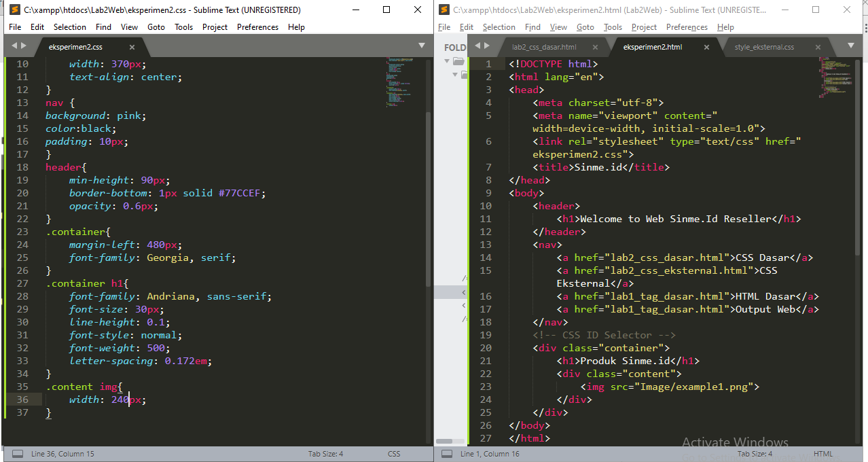Viewport: 868px width, 462px height.
Task: Go to next tab arrow in CSS window
Action: tap(24, 46)
